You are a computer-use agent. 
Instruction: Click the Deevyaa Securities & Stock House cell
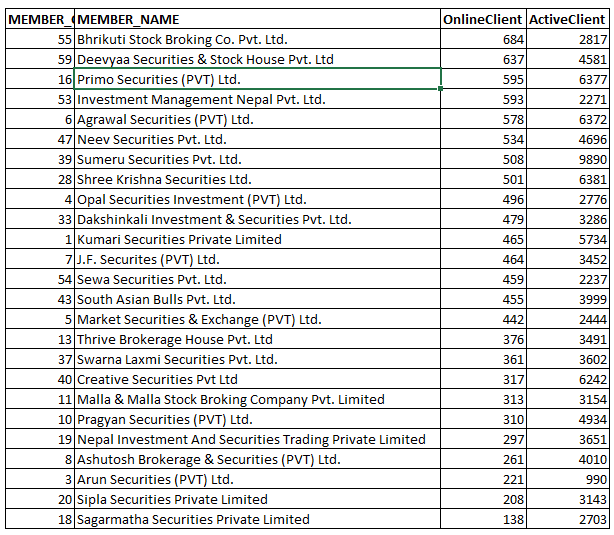[x=257, y=59]
